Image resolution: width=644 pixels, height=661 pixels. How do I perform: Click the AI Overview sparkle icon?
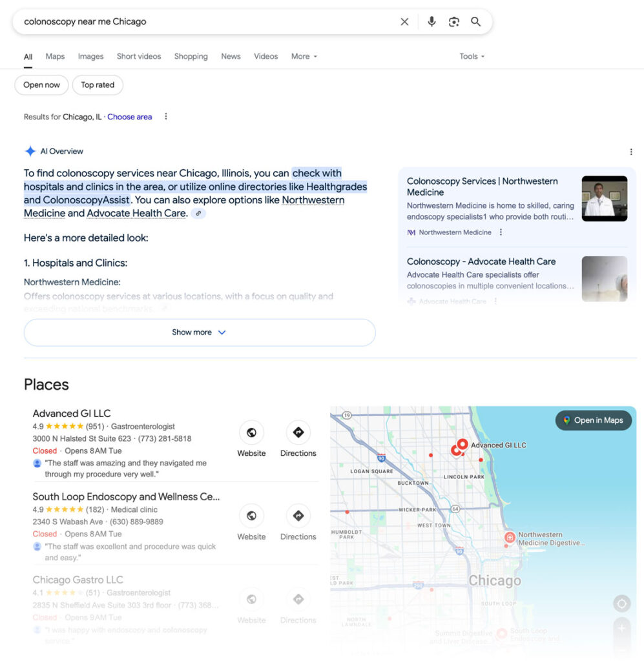coord(30,151)
